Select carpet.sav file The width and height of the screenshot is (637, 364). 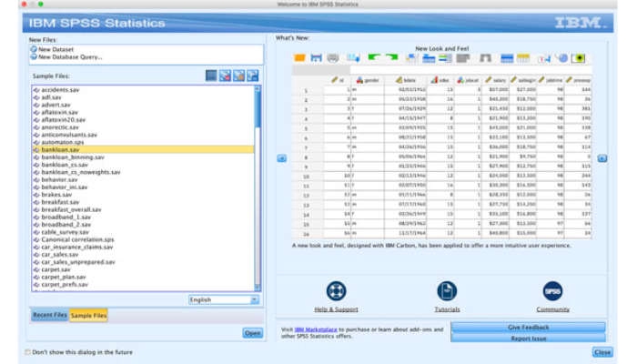click(143, 269)
